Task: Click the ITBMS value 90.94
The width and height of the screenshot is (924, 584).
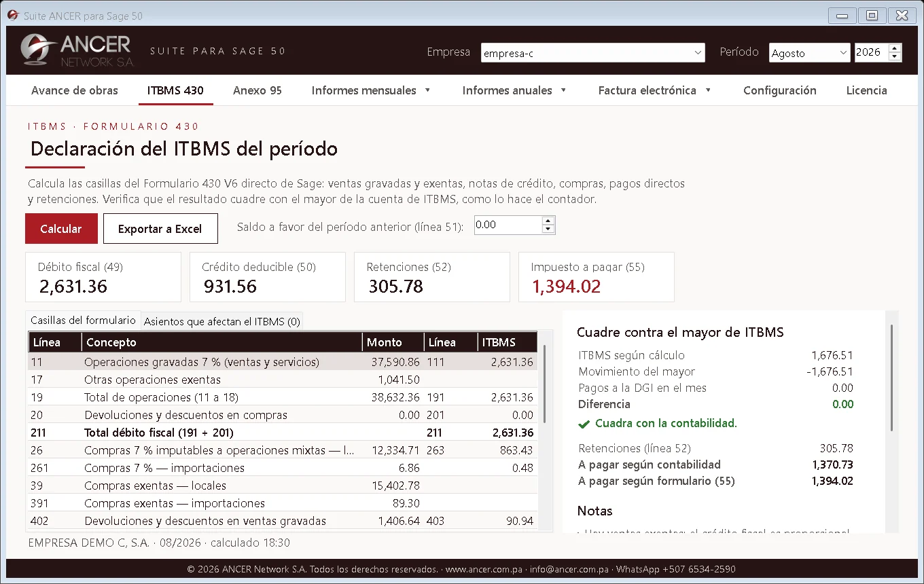Action: click(x=520, y=521)
